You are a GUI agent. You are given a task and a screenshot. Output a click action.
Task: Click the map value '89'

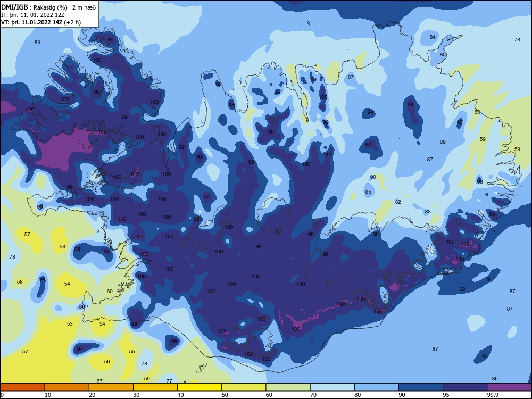coord(443,142)
